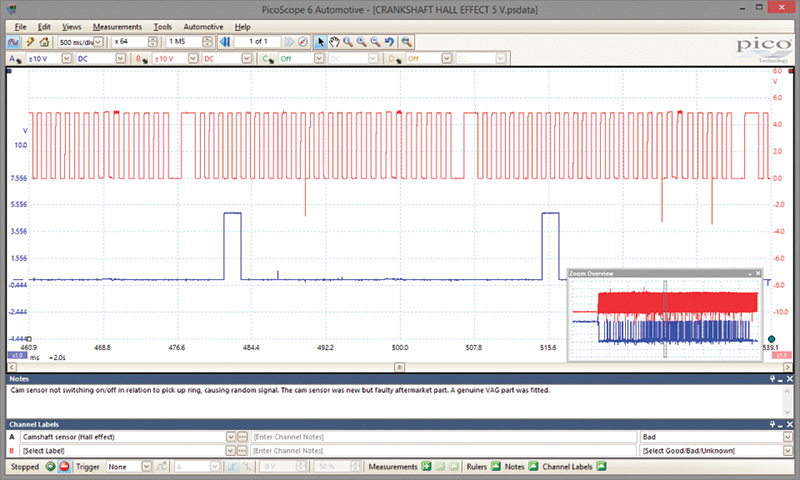Open label browser for channel B row

click(242, 451)
